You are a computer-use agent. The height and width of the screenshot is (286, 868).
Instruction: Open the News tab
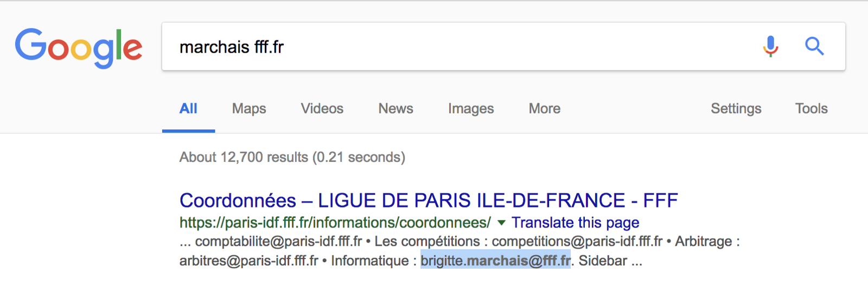[x=395, y=109]
